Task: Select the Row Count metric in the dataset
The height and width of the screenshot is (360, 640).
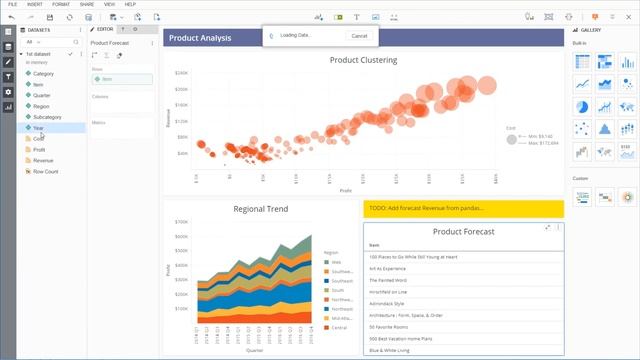Action: tap(45, 171)
